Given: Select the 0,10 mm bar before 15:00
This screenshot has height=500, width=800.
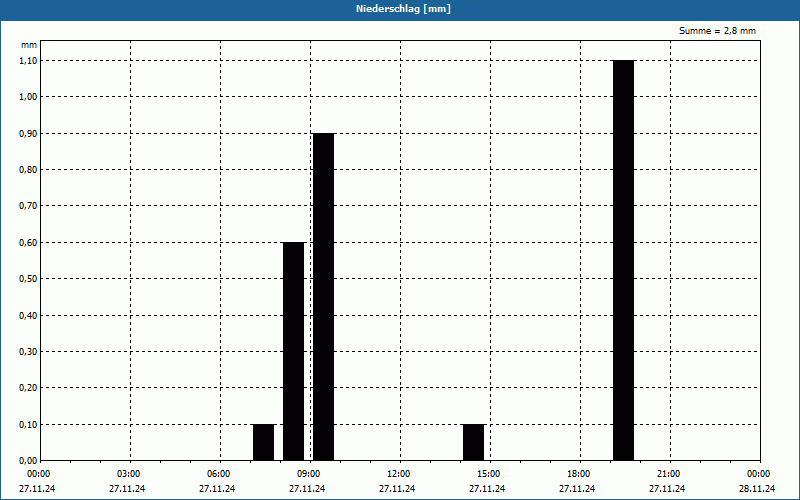Looking at the screenshot, I should 473,442.
